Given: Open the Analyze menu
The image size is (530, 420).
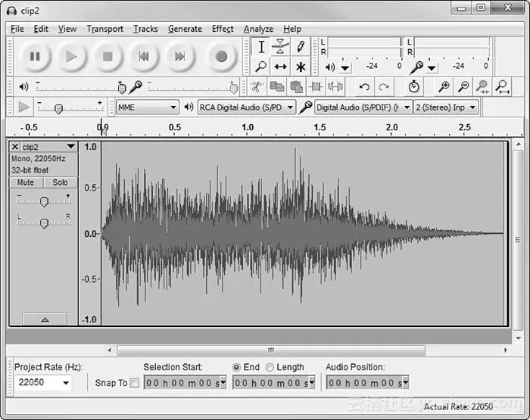Looking at the screenshot, I should pos(258,29).
